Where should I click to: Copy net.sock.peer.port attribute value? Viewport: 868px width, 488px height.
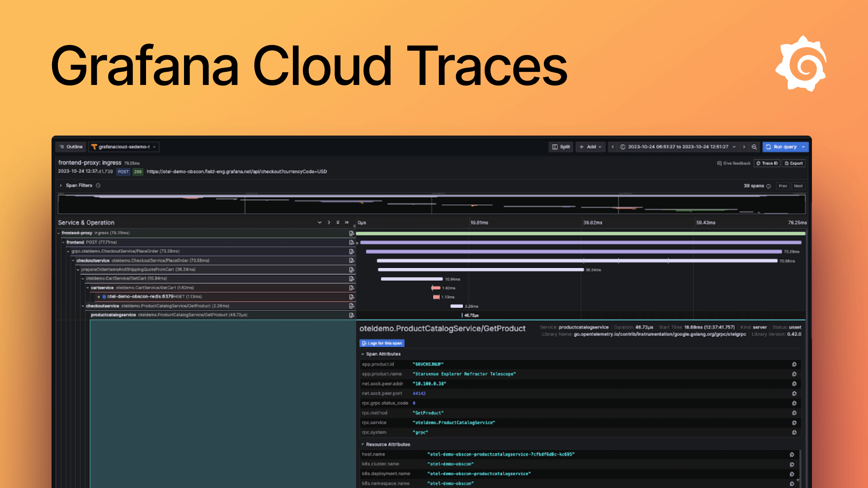[x=794, y=394]
